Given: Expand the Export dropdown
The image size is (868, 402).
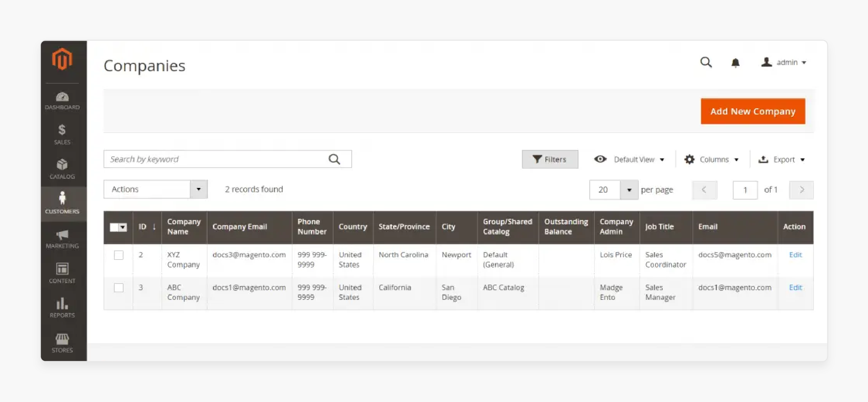Looking at the screenshot, I should [803, 160].
